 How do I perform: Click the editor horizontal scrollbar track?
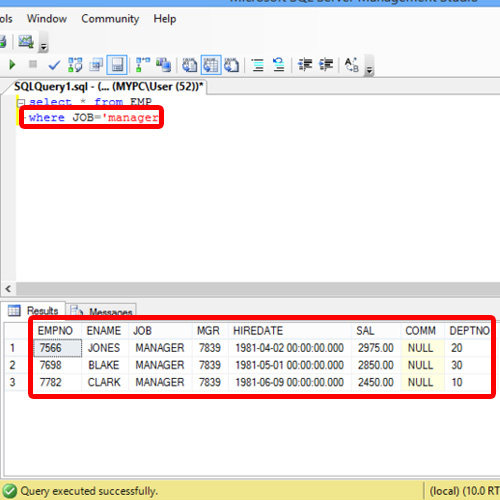click(258, 289)
